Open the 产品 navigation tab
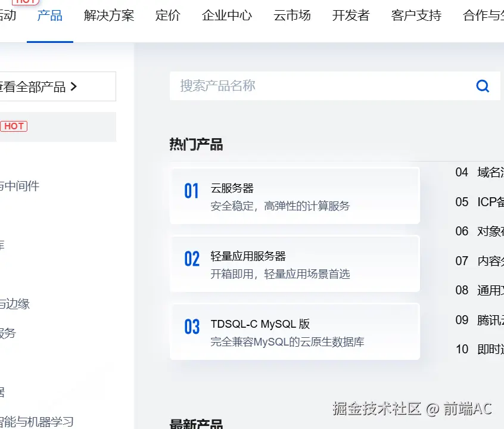Image resolution: width=504 pixels, height=429 pixels. pyautogui.click(x=49, y=15)
